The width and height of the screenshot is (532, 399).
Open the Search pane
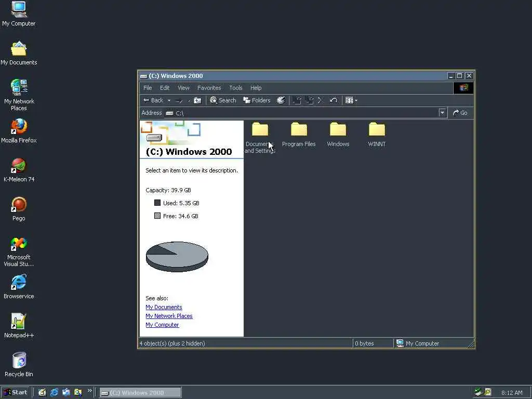[x=223, y=100]
